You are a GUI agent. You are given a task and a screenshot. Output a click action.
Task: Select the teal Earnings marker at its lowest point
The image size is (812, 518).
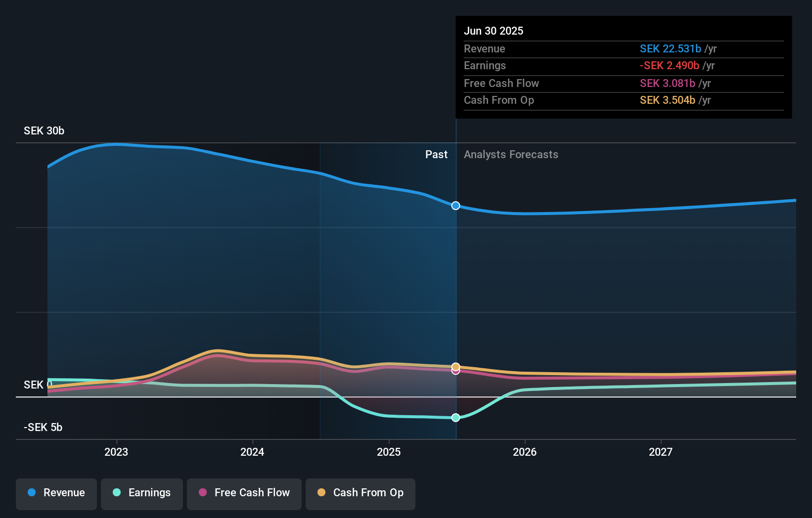455,418
